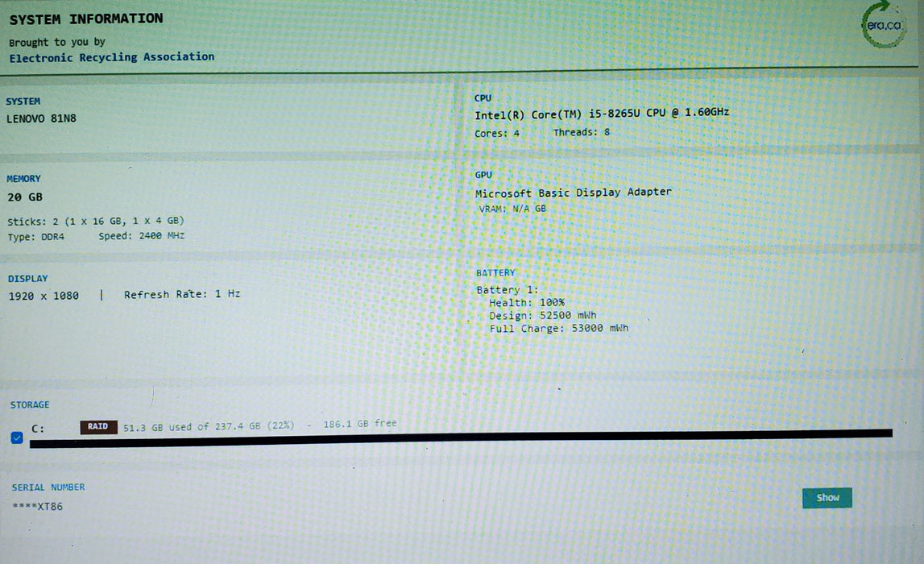This screenshot has height=564, width=924.
Task: Select the 1920 x 1080 resolution text
Action: [44, 296]
